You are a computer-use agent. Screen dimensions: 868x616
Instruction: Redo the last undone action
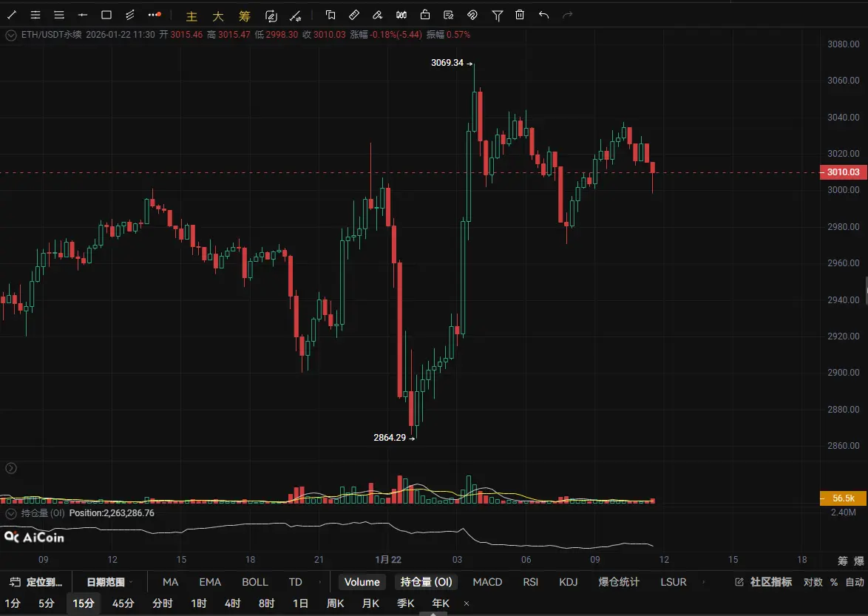567,15
